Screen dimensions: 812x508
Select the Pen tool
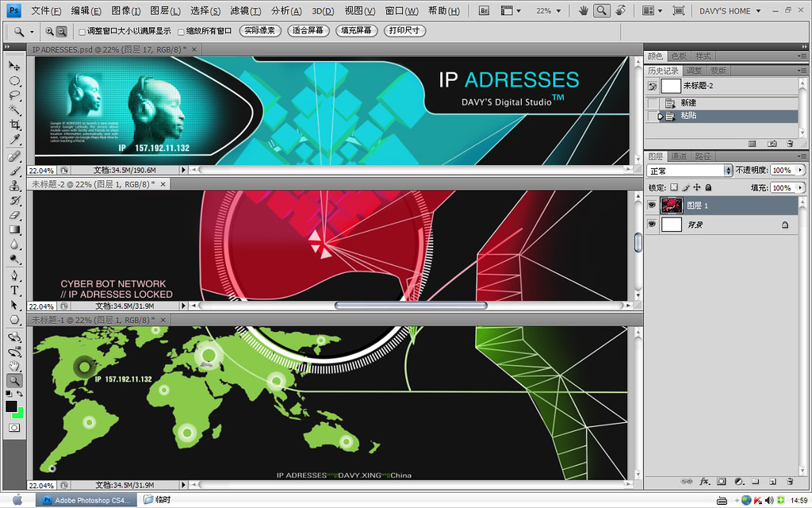click(14, 275)
